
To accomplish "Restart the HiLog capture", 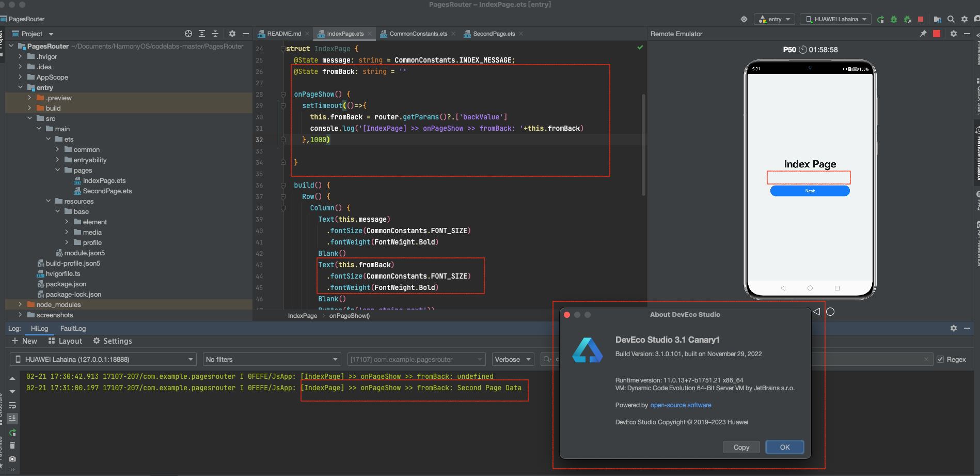I will click(x=12, y=432).
